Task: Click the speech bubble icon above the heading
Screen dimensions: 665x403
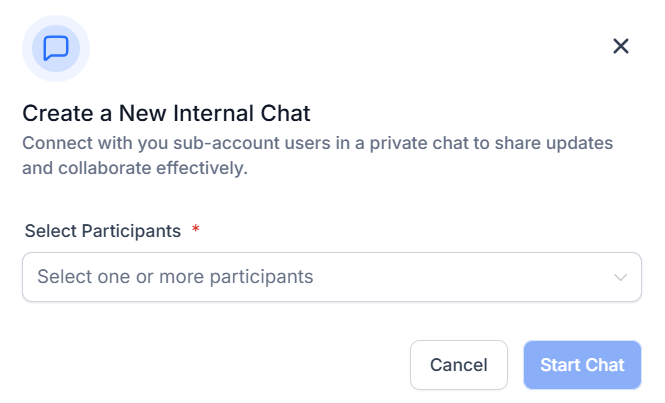Action: [56, 48]
